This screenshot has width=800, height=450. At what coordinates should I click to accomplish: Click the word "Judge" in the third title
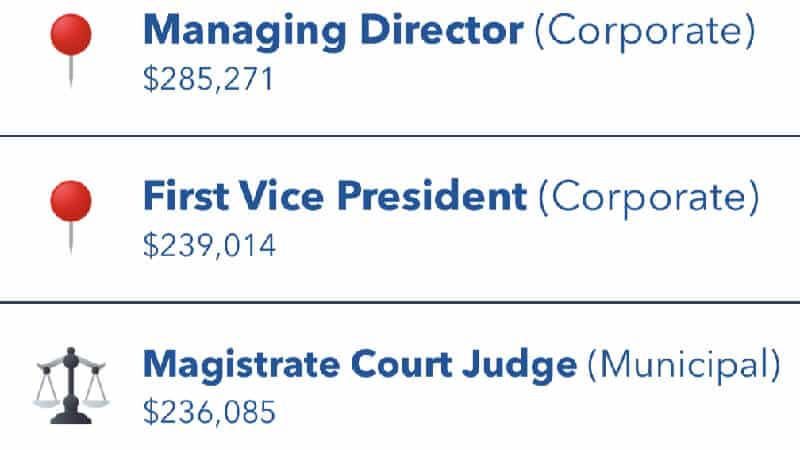527,364
